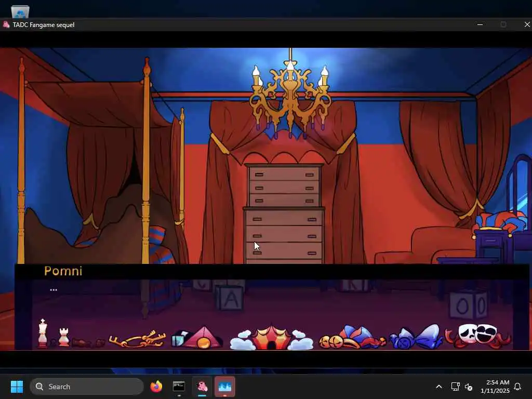Viewport: 532px width, 399px height.
Task: Show hidden system tray icons
Action: pos(438,387)
